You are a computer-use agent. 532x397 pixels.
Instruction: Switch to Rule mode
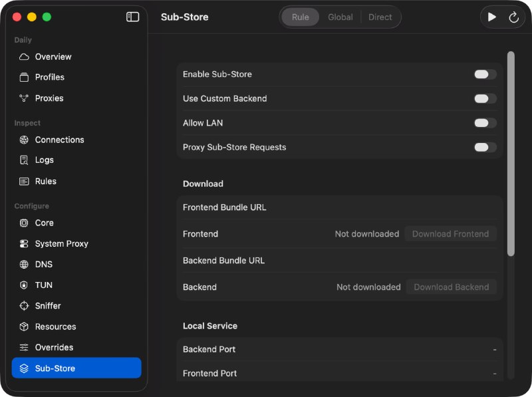(x=301, y=17)
